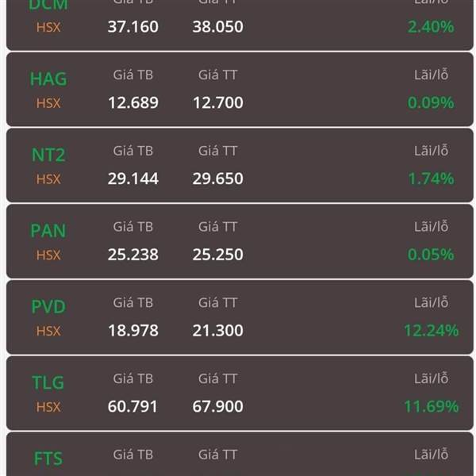View PVD profit of 12.24%

[x=432, y=330]
